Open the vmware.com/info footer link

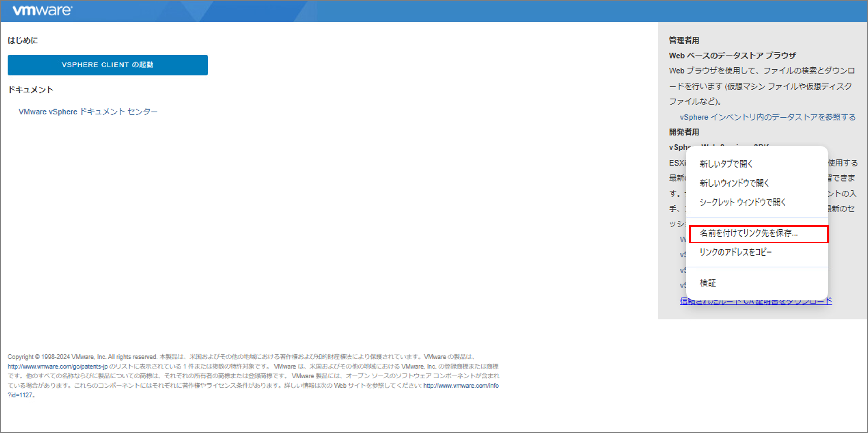click(461, 385)
